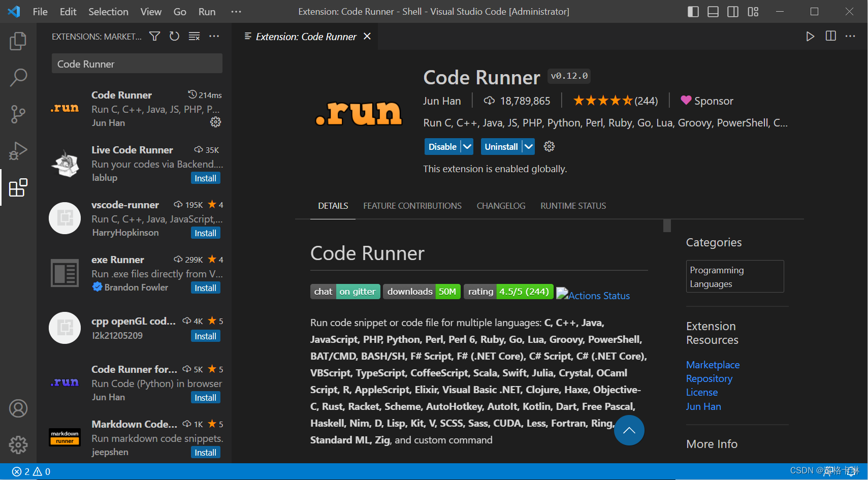Screen dimensions: 868x480
Task: Show hidden menu bar items via ellipsis
Action: click(236, 12)
